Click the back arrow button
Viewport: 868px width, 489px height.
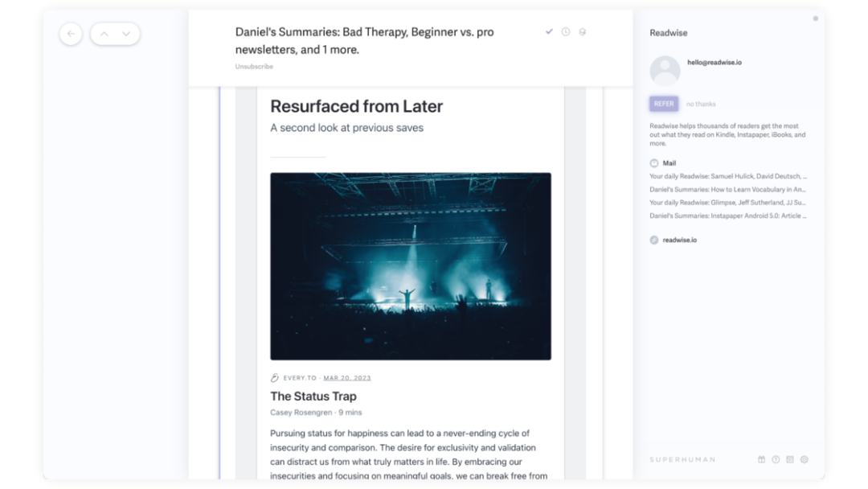71,34
